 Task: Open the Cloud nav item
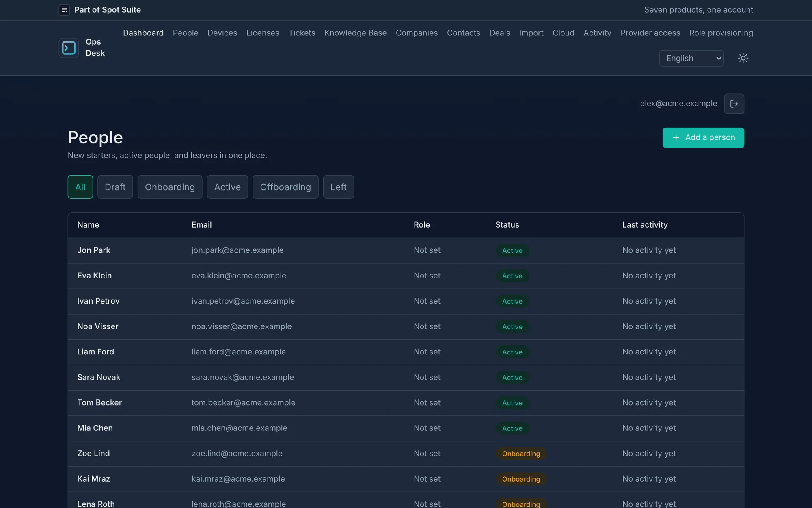point(563,33)
